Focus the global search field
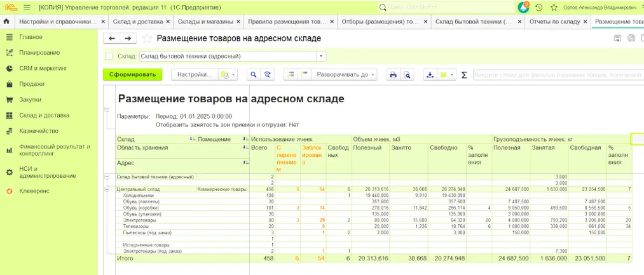The image size is (644, 275). click(446, 8)
